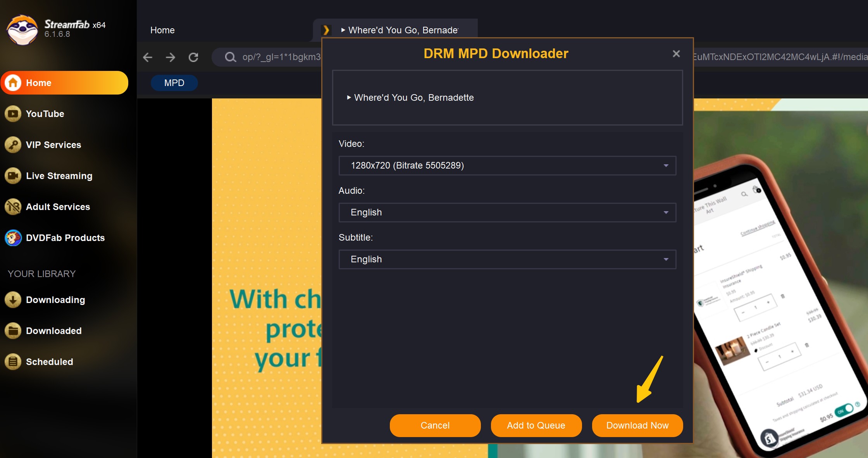868x458 pixels.
Task: Open Downloading library section
Action: click(56, 300)
